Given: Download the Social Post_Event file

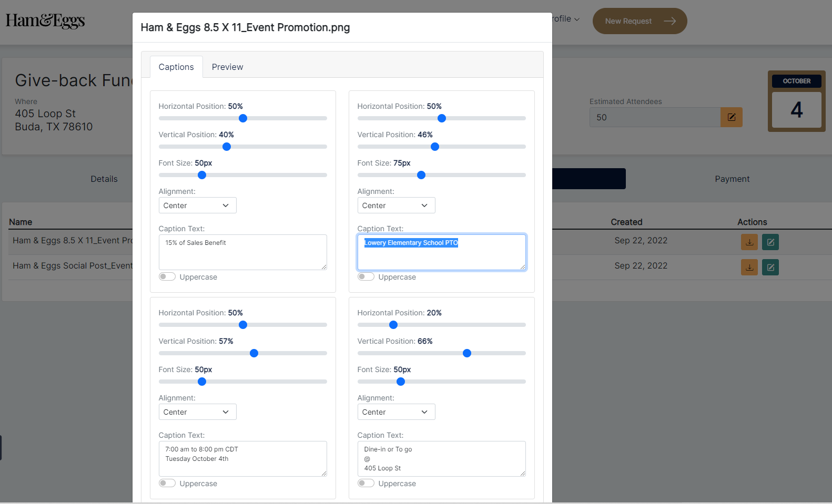Looking at the screenshot, I should click(749, 268).
